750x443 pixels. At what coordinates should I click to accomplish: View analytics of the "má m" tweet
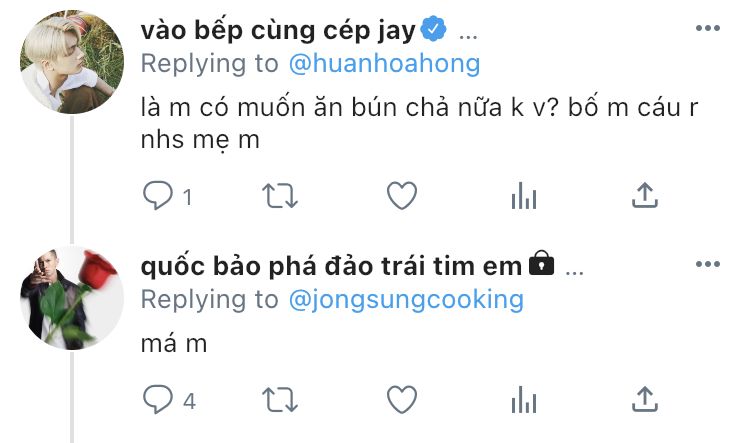click(x=524, y=399)
